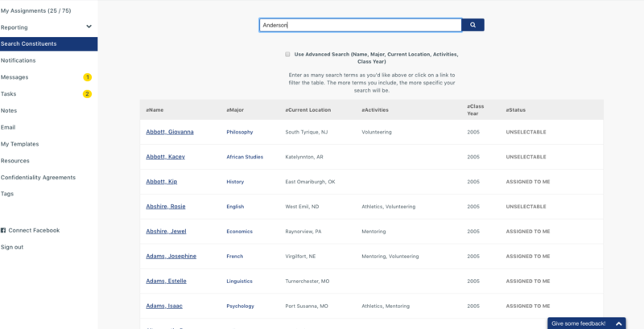Click Sign out in sidebar
Viewport: 644px width, 329px height.
tap(12, 247)
